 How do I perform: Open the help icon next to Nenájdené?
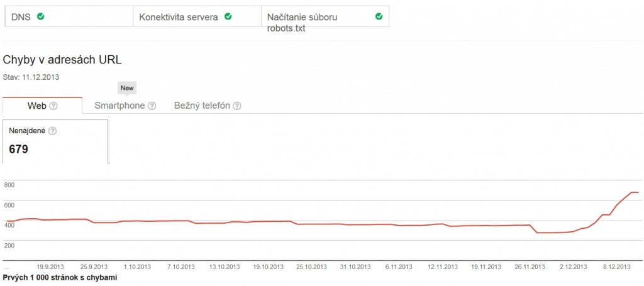[x=52, y=131]
